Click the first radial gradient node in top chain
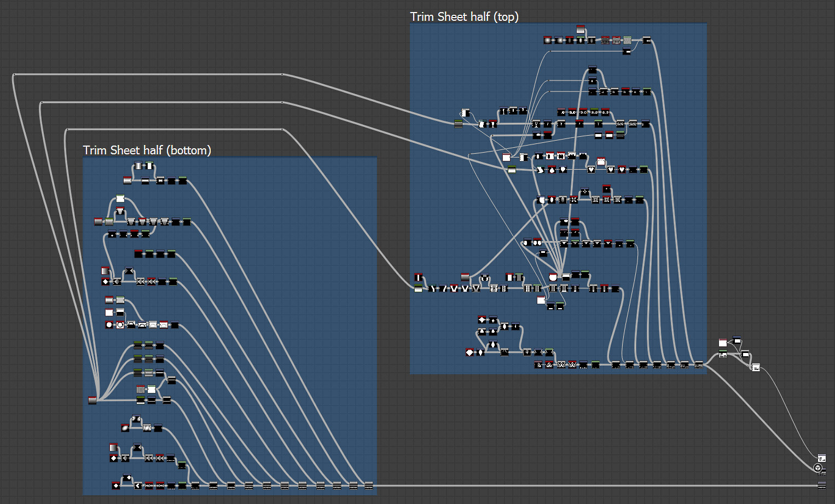 click(547, 40)
